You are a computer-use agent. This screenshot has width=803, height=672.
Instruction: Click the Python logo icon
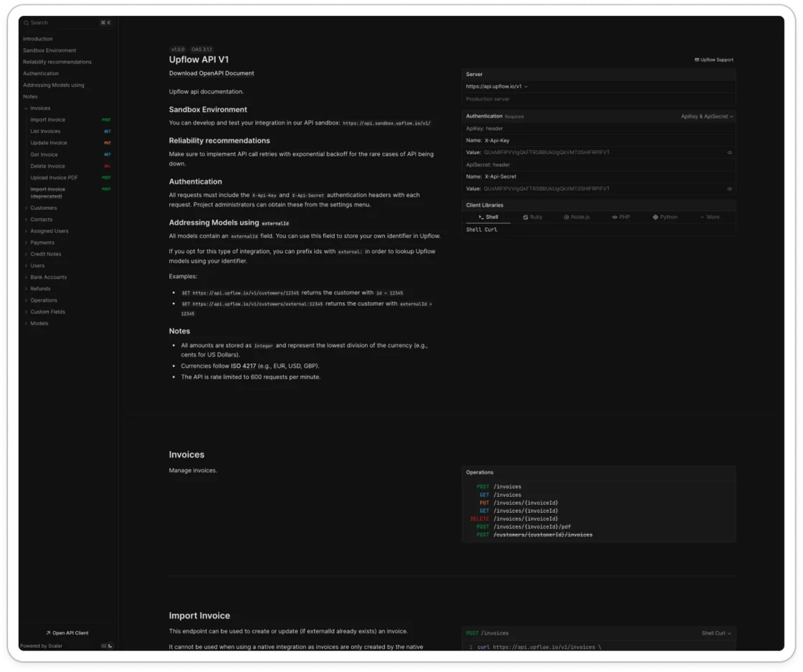655,217
